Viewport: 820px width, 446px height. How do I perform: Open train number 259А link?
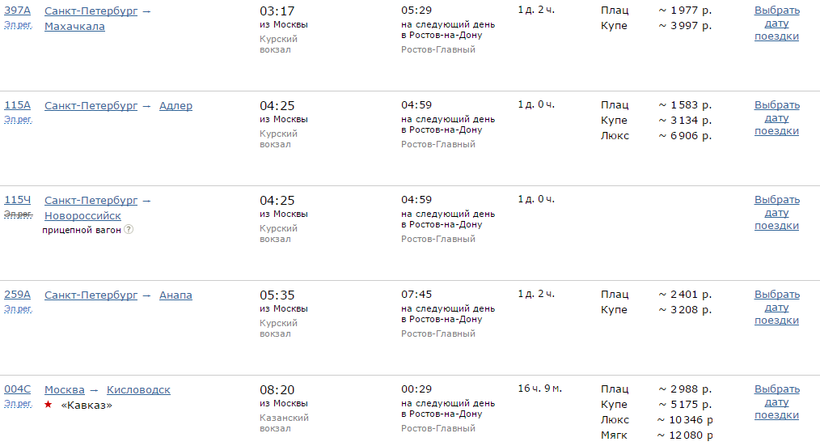click(x=18, y=295)
